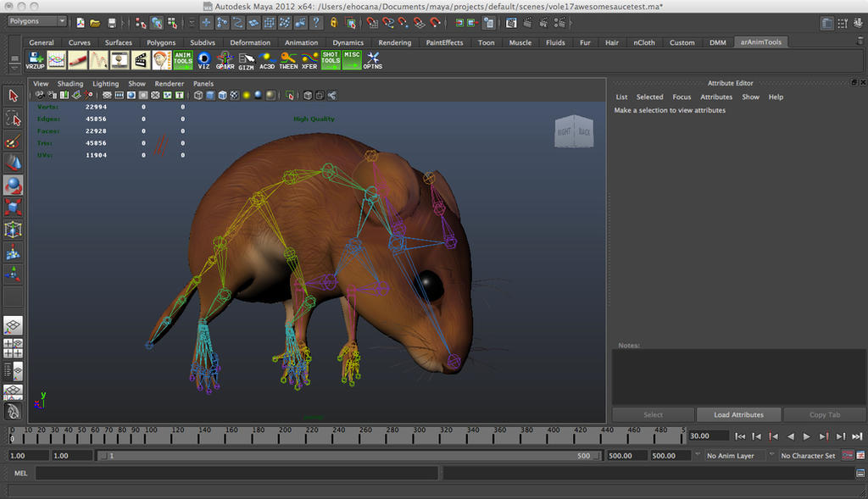The image size is (868, 499).
Task: Click the play backwards button
Action: pos(790,436)
